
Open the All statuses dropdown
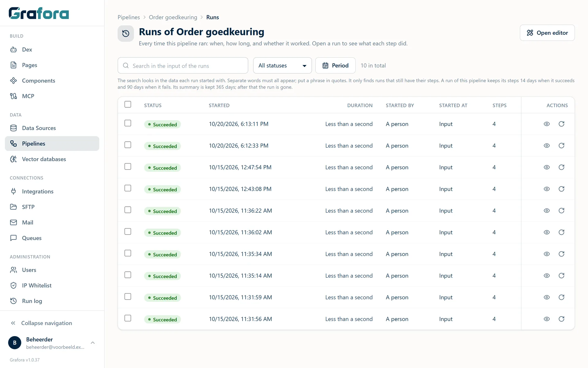[x=282, y=65]
